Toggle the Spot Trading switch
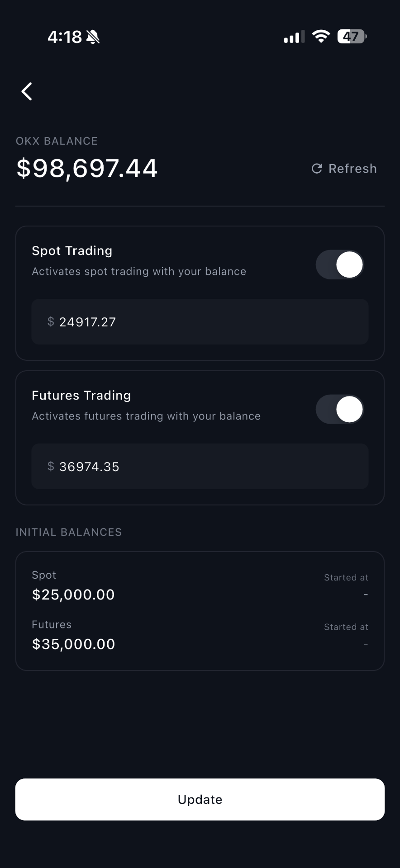 [x=340, y=264]
